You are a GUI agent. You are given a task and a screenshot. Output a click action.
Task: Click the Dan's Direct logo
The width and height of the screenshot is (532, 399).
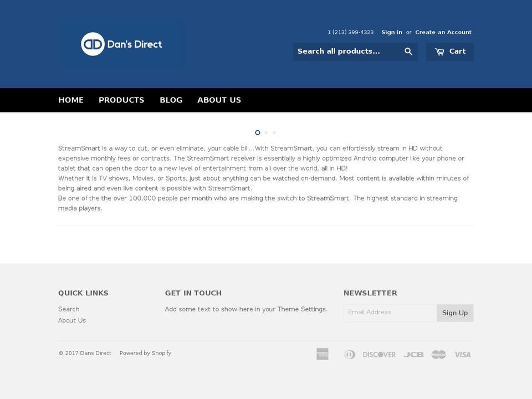[x=121, y=44]
